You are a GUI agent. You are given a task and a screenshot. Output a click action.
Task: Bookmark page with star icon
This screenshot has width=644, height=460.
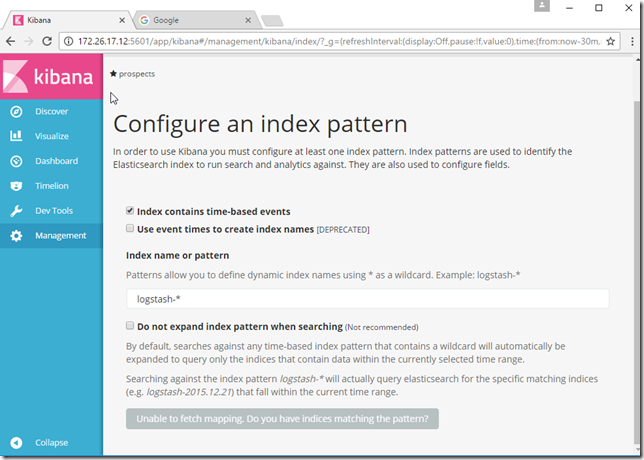[x=610, y=41]
